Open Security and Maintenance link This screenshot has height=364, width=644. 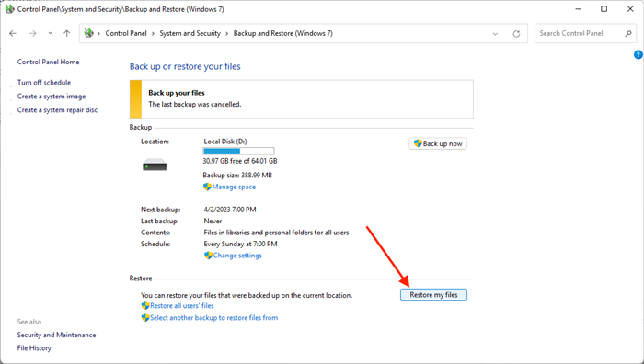tap(56, 335)
